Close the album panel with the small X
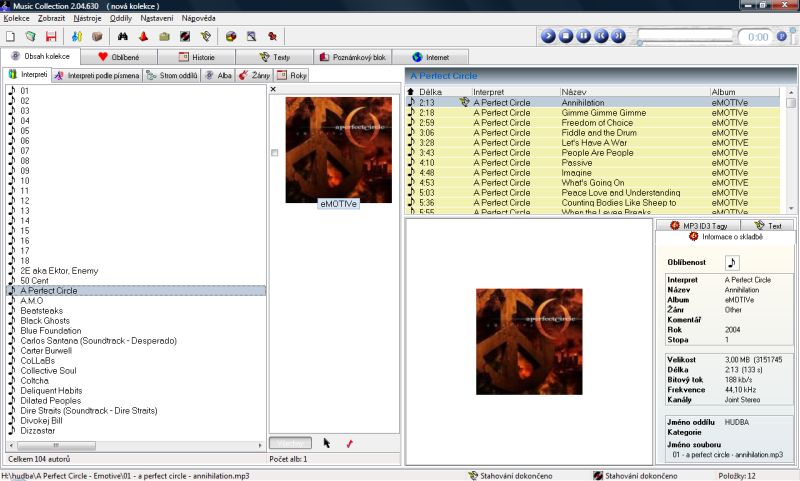This screenshot has height=481, width=800. pos(273,89)
